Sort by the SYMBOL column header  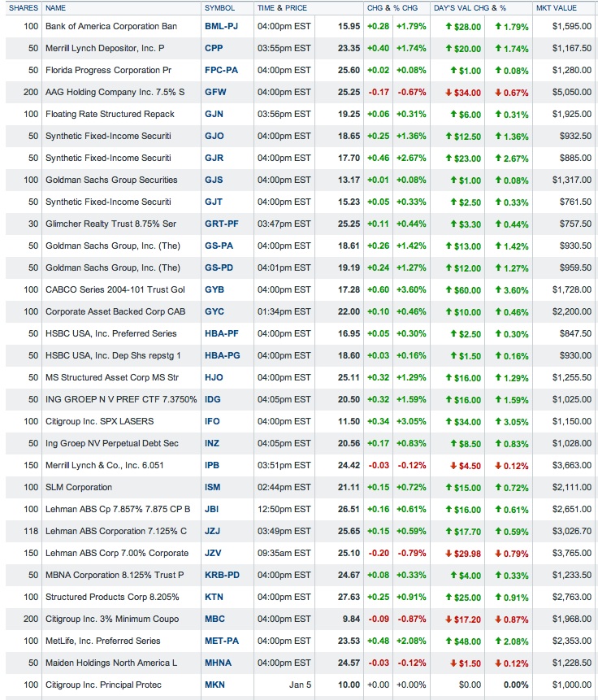[x=219, y=8]
